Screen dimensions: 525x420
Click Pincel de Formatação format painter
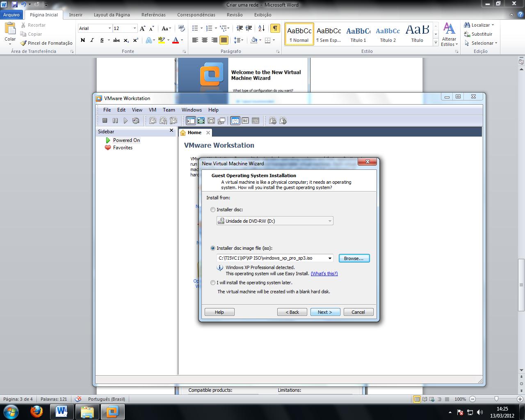[x=46, y=43]
